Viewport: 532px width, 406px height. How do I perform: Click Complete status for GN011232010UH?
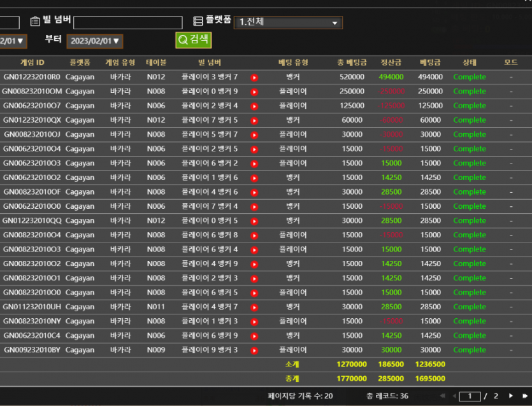click(470, 307)
